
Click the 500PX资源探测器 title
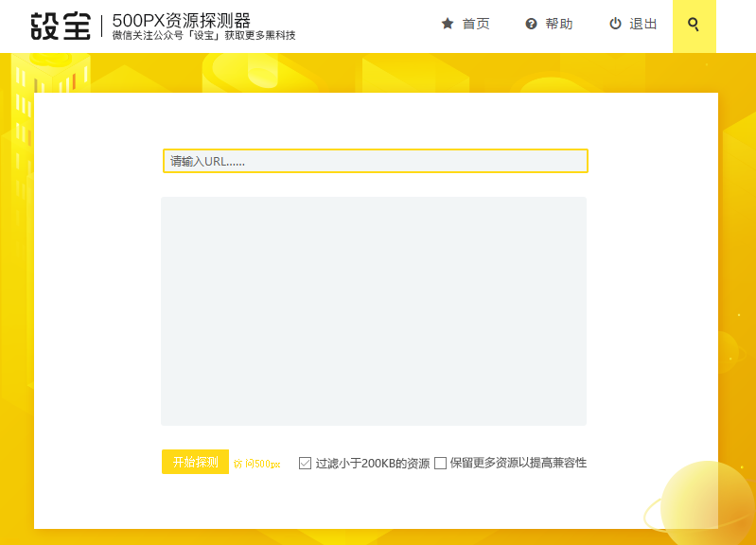pos(182,21)
